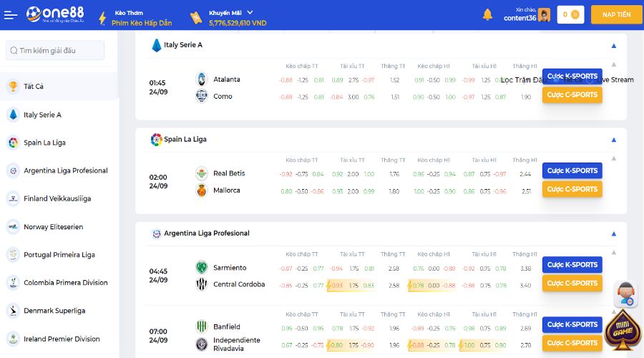Click the Spain La Liga sidebar icon
Viewport: 644px width, 358px height.
point(13,142)
